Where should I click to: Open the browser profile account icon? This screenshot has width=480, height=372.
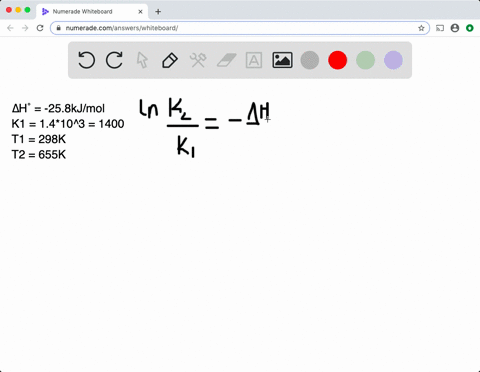(455, 28)
